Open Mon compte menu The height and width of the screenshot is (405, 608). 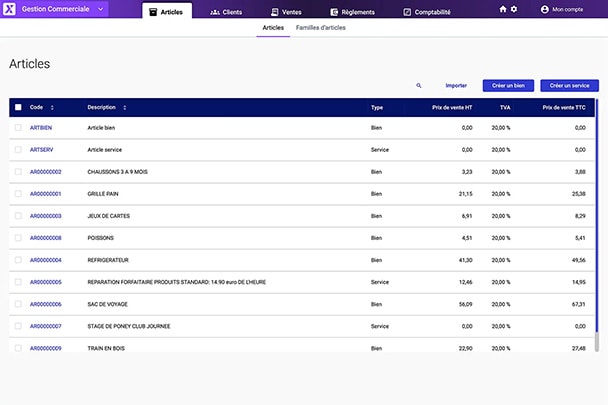[x=562, y=9]
